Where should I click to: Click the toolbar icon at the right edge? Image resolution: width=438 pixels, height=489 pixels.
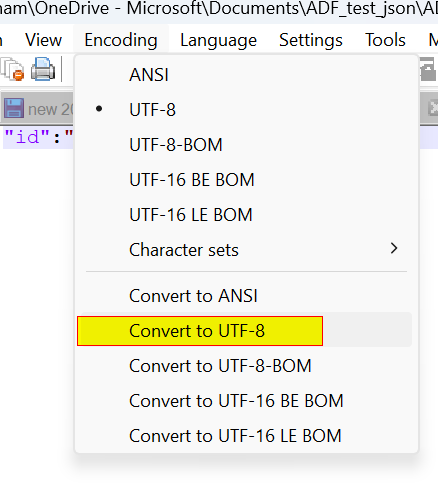coord(428,69)
